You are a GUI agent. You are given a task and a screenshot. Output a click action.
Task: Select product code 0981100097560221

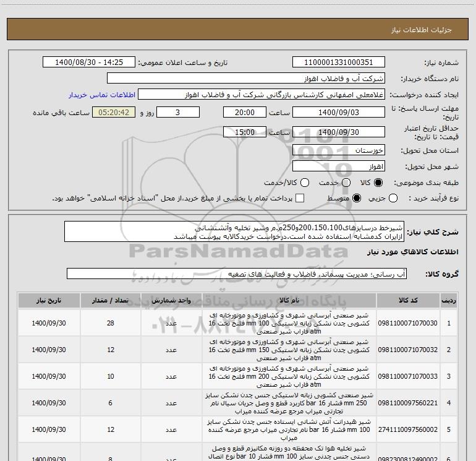point(408,403)
